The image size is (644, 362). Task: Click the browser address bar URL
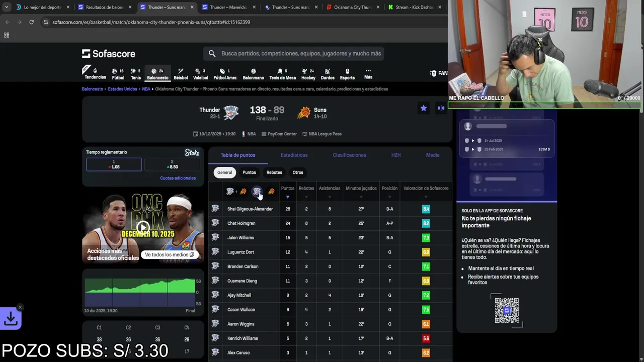coord(151,22)
